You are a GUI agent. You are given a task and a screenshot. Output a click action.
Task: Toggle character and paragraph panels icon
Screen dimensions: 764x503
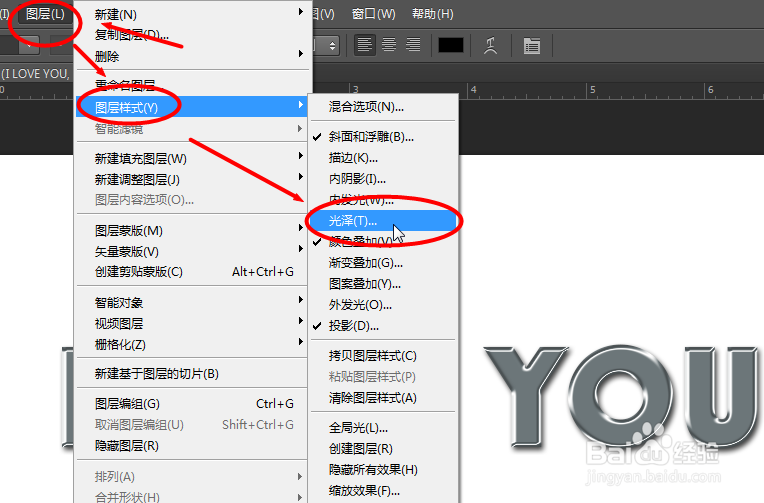(532, 46)
